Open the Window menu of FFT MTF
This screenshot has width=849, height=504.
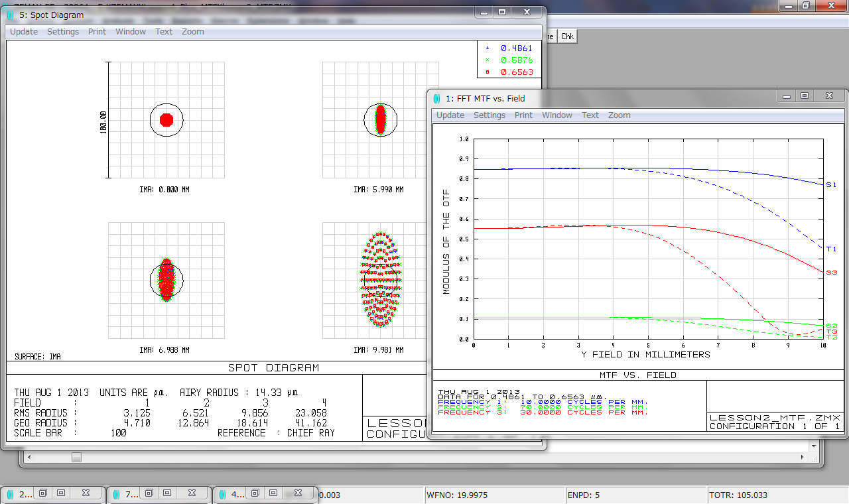557,115
